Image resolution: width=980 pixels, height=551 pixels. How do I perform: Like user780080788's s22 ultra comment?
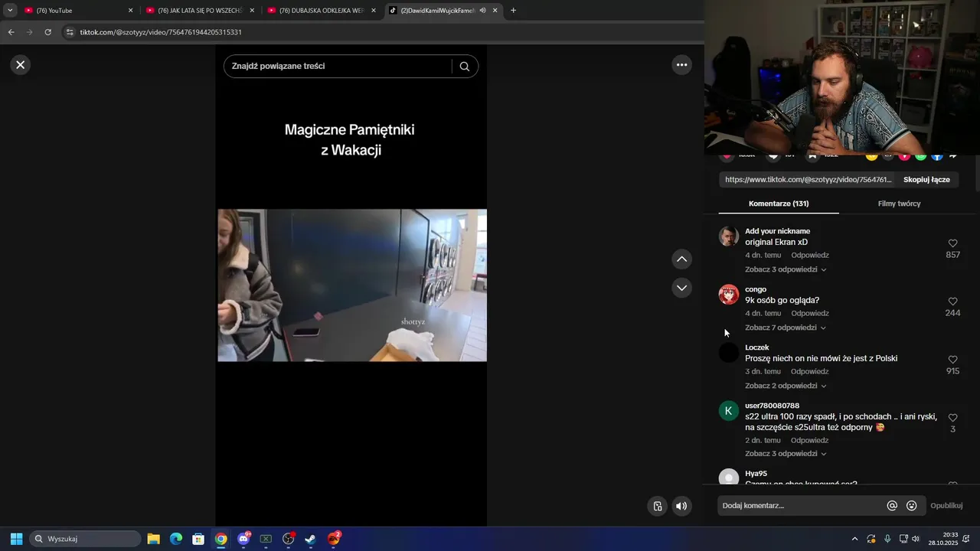(952, 419)
